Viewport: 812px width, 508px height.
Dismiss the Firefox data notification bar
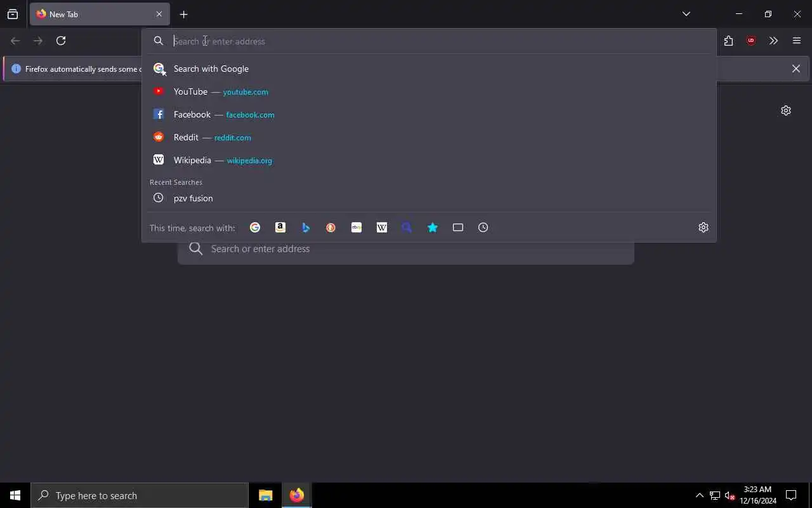click(x=796, y=69)
